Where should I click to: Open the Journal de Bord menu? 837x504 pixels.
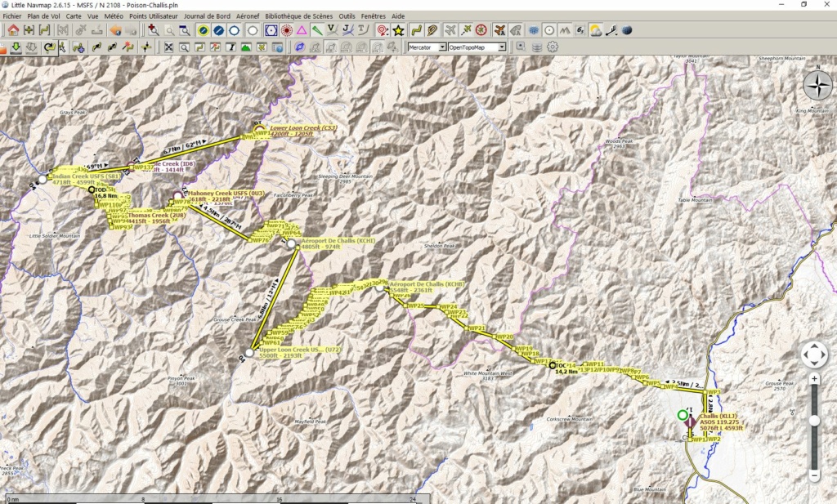click(x=207, y=16)
